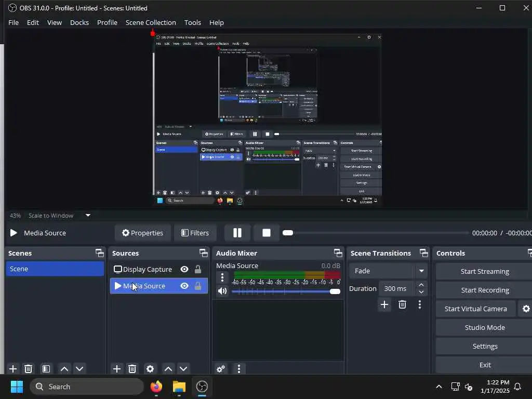Open Virtual Camera settings gear

[x=526, y=309]
